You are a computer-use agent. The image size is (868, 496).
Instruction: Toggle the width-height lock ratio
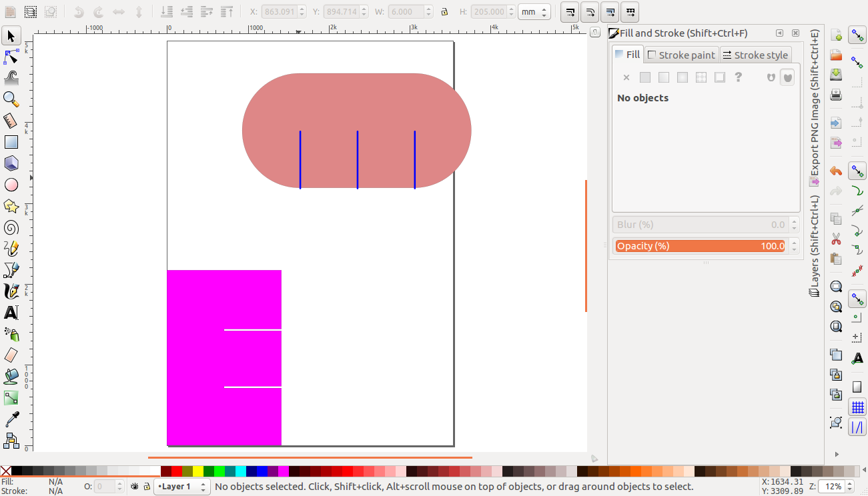pyautogui.click(x=444, y=12)
